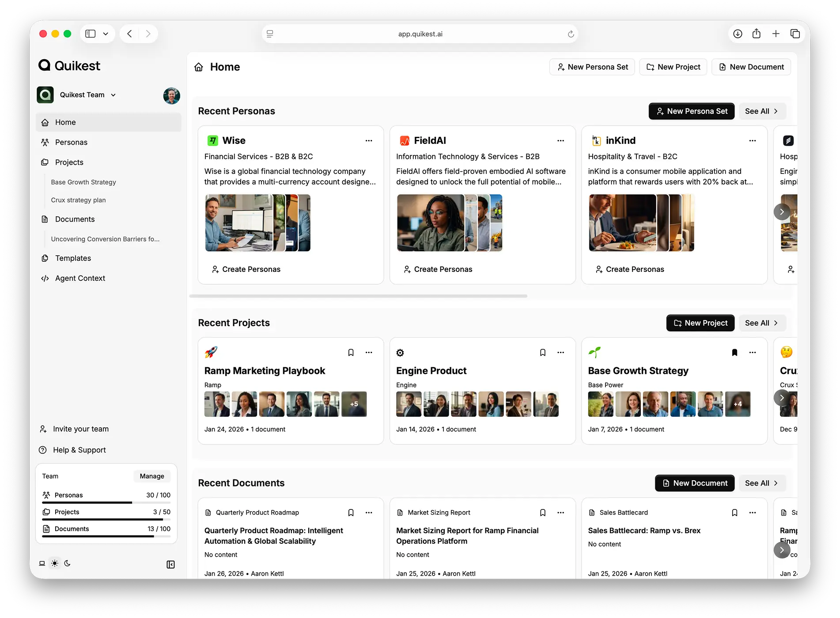Click Manage in the Team usage panel
The image size is (840, 618).
click(x=151, y=476)
